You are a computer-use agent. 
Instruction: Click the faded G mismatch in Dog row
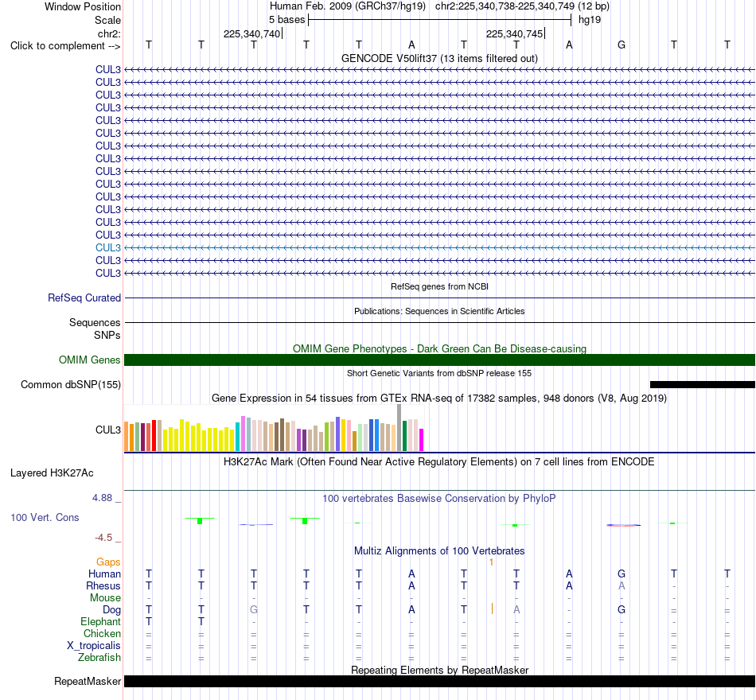click(254, 610)
